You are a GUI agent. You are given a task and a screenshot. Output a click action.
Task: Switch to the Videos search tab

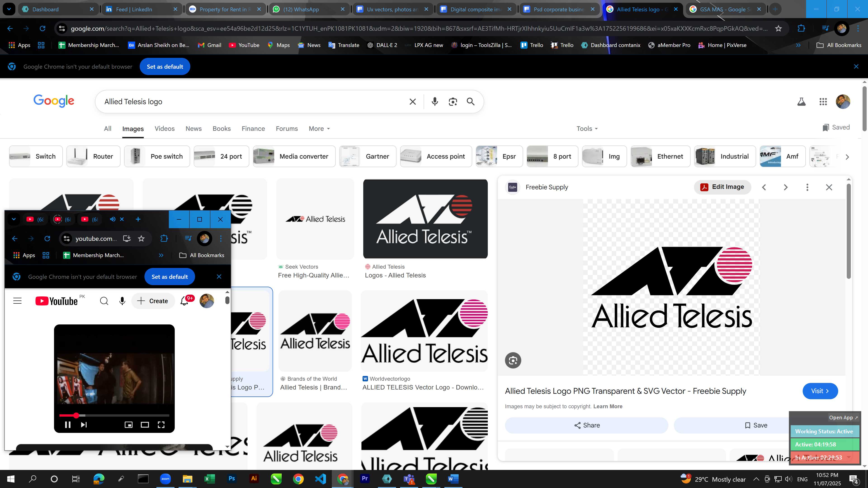[164, 129]
